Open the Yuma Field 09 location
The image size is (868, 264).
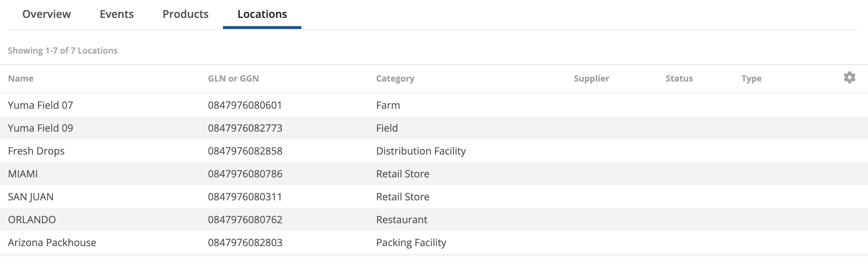click(x=434, y=128)
